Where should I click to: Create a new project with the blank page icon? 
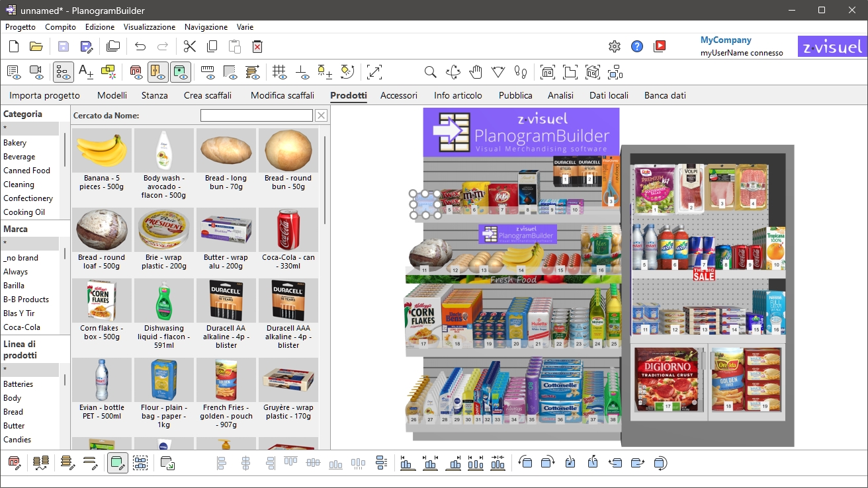pyautogui.click(x=14, y=46)
